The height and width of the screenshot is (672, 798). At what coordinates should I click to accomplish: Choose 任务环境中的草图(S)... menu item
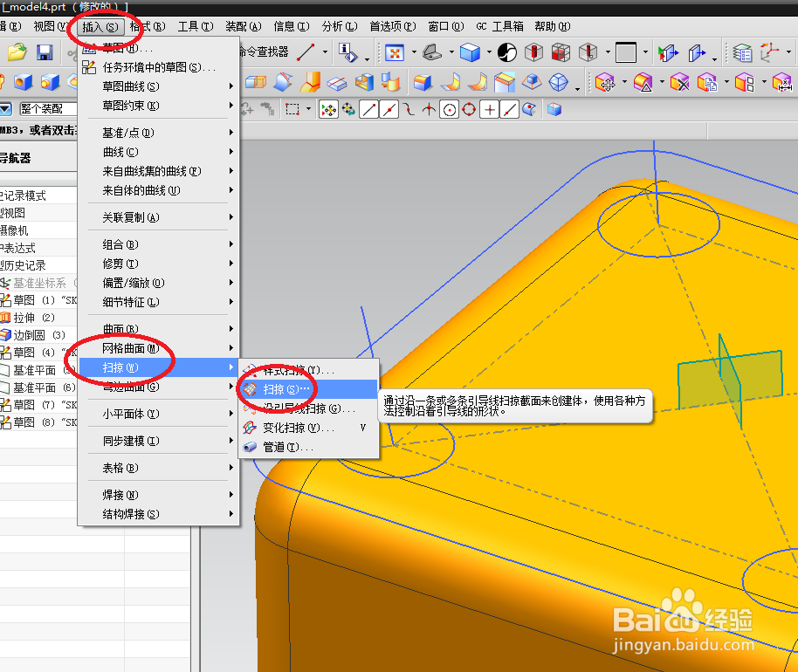pos(158,67)
